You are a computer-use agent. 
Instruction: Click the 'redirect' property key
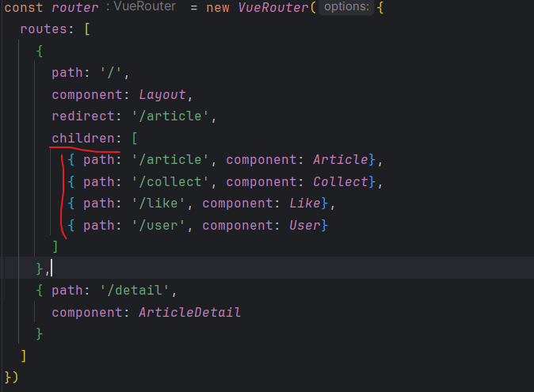(83, 116)
